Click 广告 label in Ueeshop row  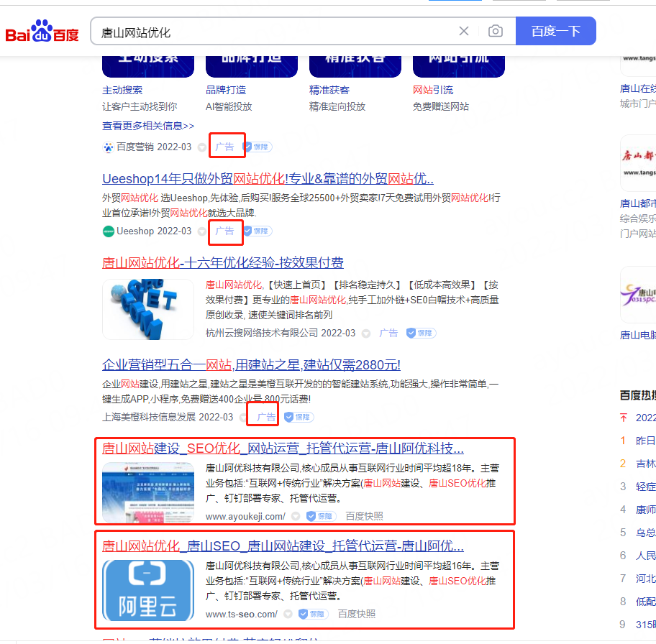224,231
